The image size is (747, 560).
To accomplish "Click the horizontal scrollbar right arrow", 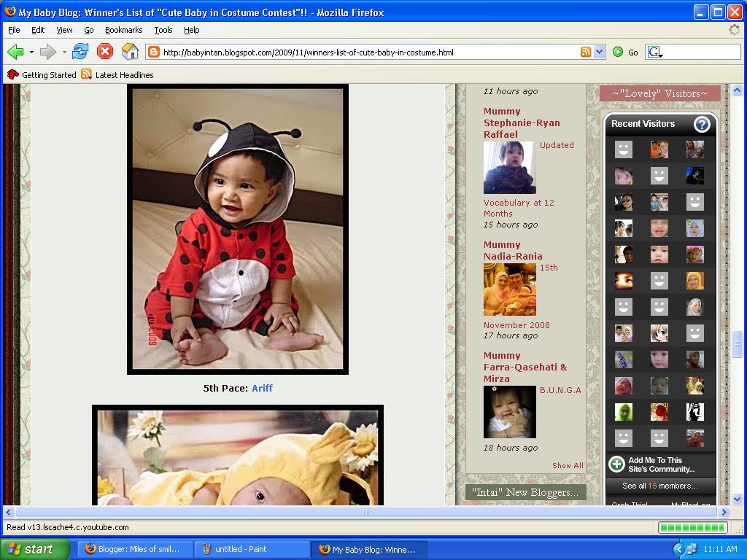I will pos(724,513).
